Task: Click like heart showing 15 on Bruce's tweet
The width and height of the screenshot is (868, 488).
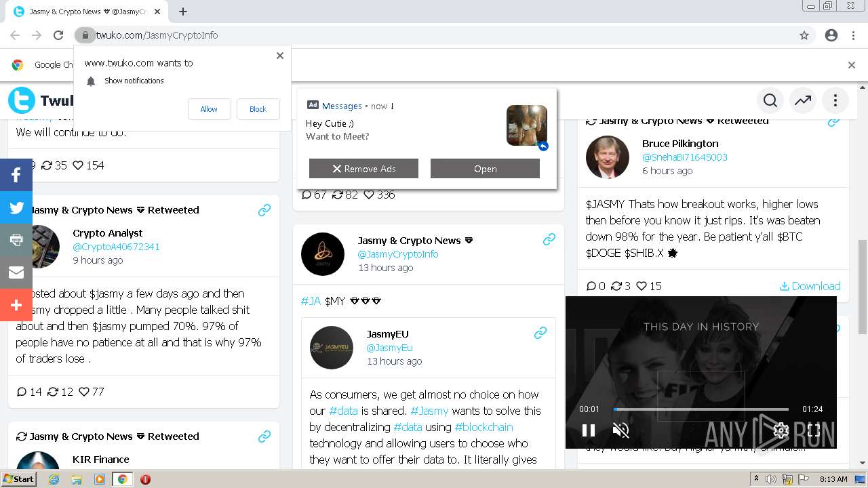Action: click(640, 286)
